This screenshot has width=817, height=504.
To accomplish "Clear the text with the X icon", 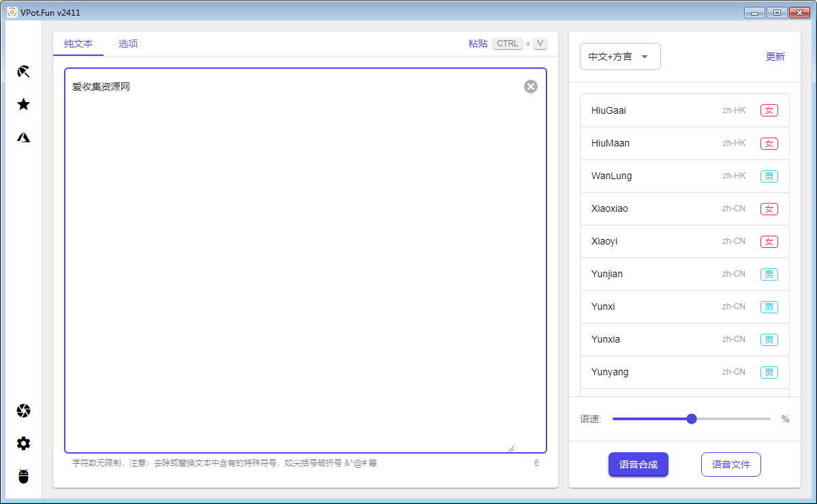I will pyautogui.click(x=530, y=86).
